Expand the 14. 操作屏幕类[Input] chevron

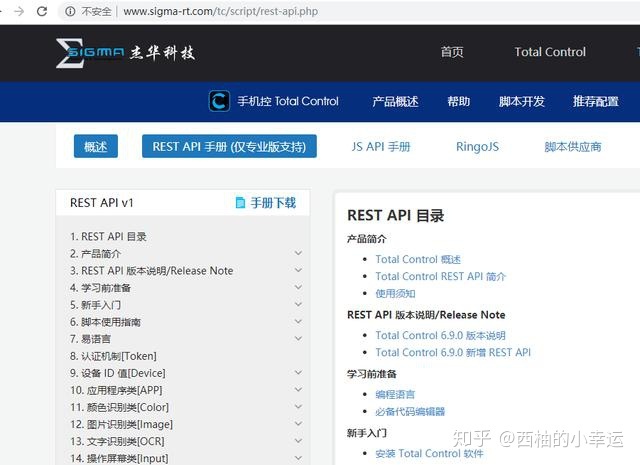[298, 458]
